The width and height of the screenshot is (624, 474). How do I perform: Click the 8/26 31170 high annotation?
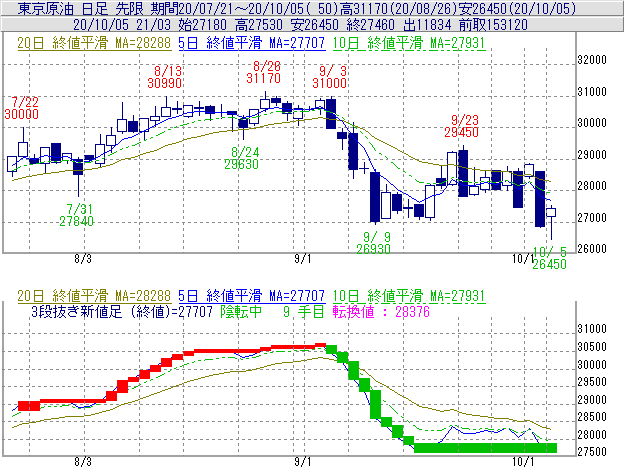point(263,72)
